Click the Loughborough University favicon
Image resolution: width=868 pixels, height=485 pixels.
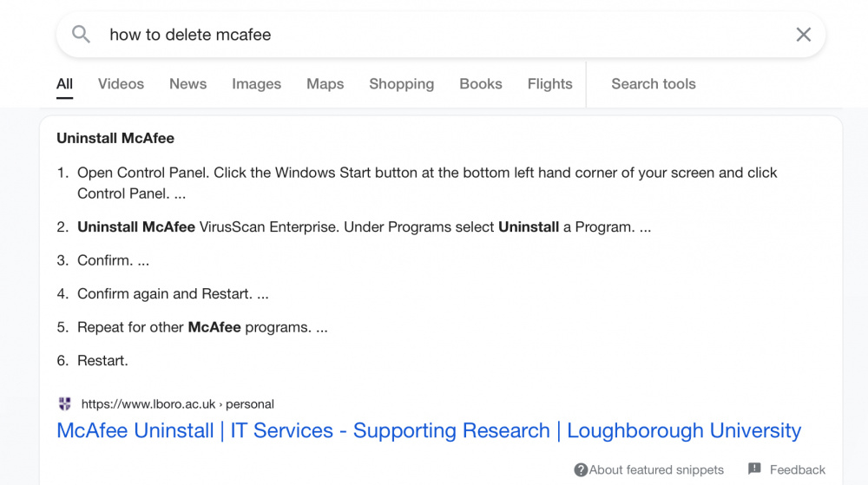coord(65,403)
